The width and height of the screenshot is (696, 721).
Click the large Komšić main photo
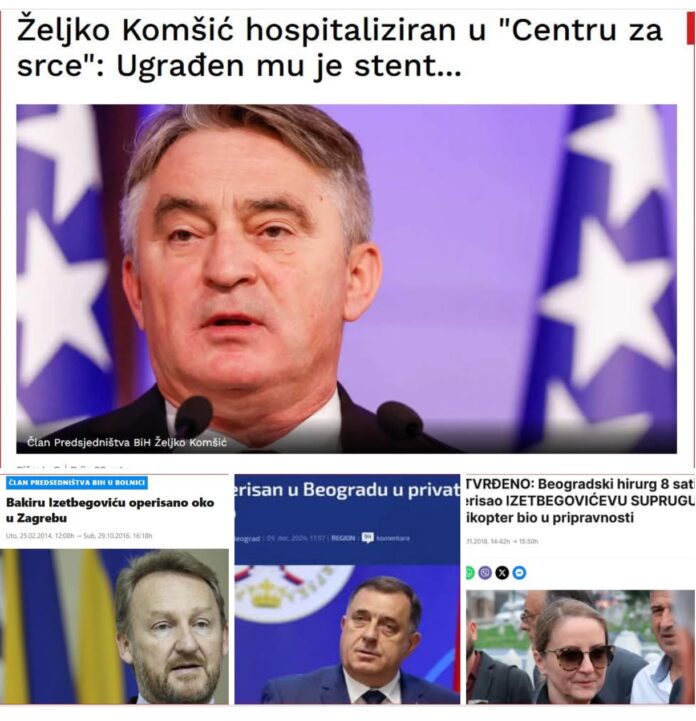[346, 279]
